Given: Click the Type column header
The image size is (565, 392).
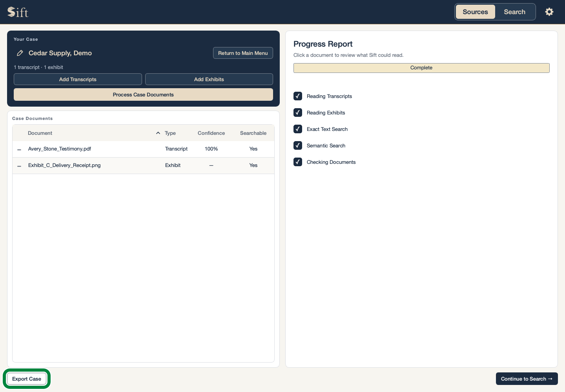Looking at the screenshot, I should click(170, 133).
